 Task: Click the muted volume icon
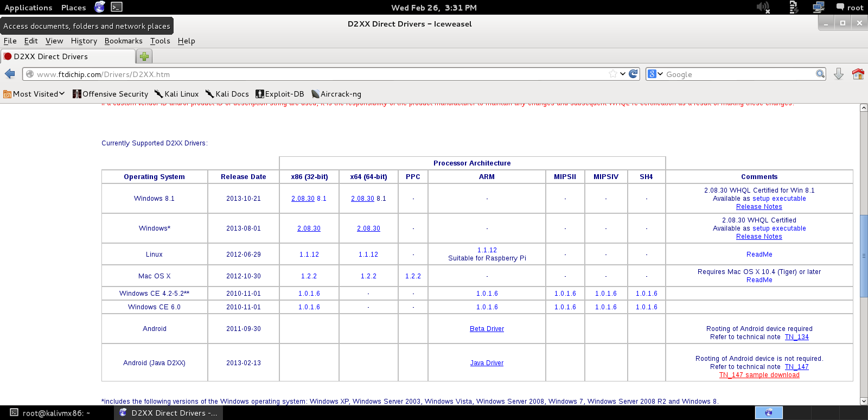coord(763,7)
